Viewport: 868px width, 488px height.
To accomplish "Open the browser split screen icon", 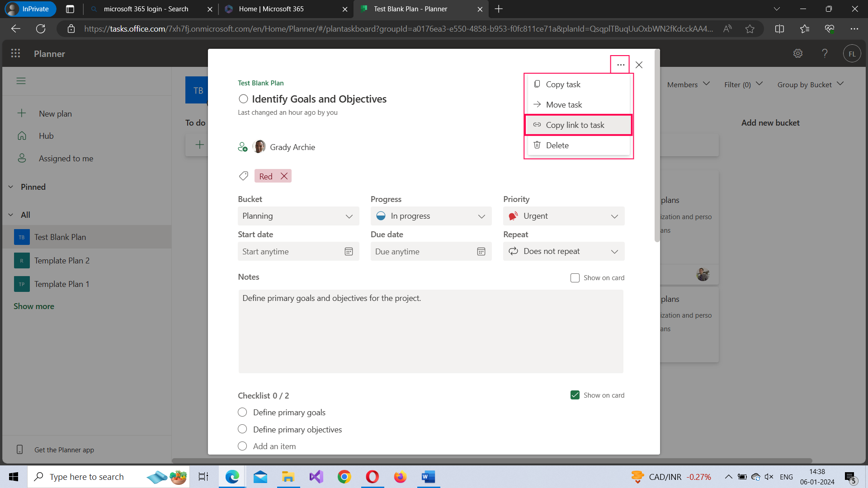I will [779, 28].
